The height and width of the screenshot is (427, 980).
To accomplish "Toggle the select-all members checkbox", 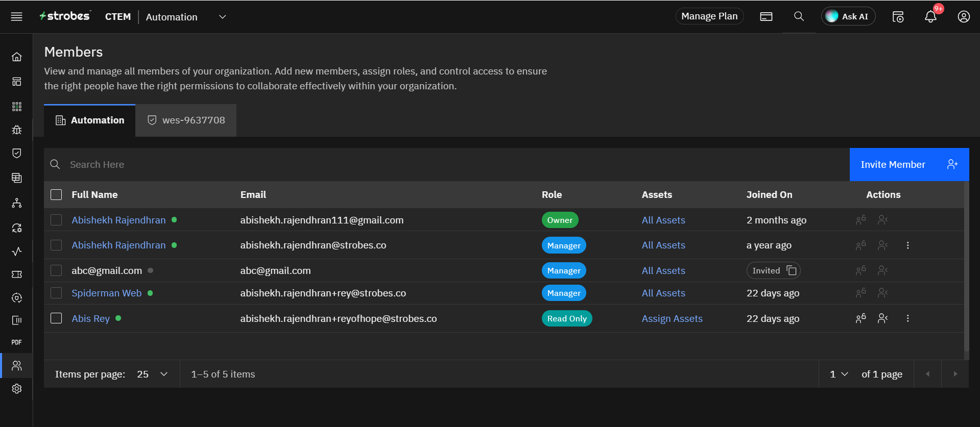I will [56, 195].
